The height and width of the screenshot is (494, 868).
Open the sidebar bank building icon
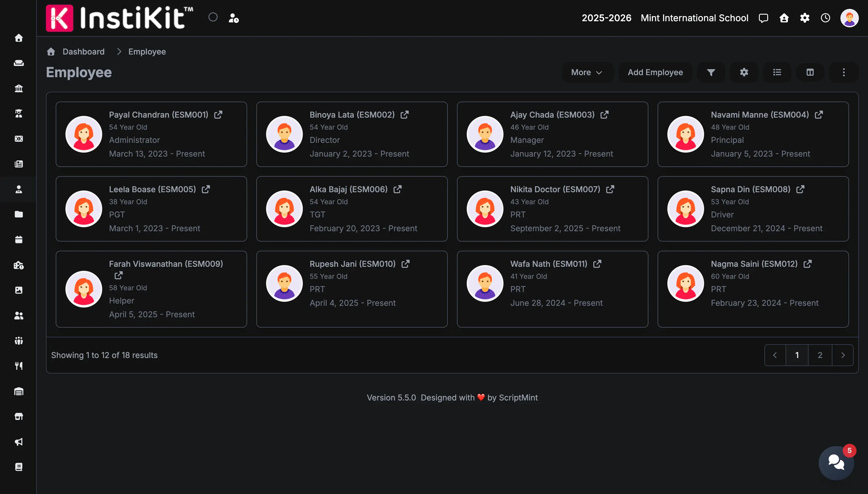(19, 89)
